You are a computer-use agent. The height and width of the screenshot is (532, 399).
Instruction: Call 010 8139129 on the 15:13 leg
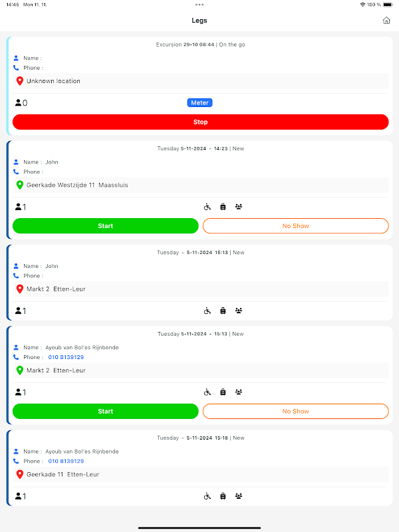[x=66, y=357]
